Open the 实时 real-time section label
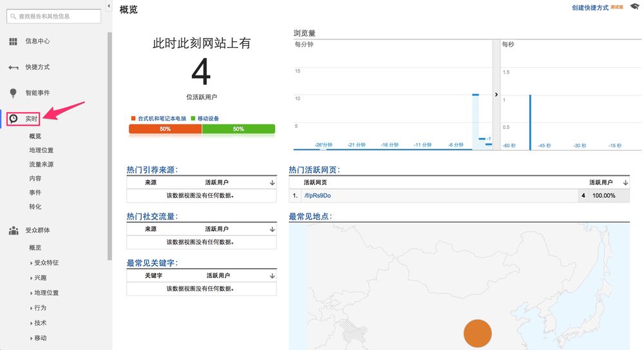 pos(31,119)
